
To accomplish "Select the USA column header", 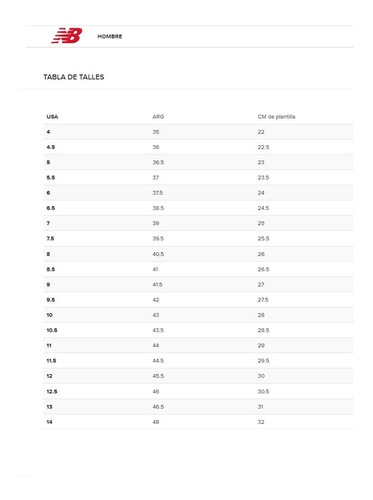I will click(x=52, y=117).
